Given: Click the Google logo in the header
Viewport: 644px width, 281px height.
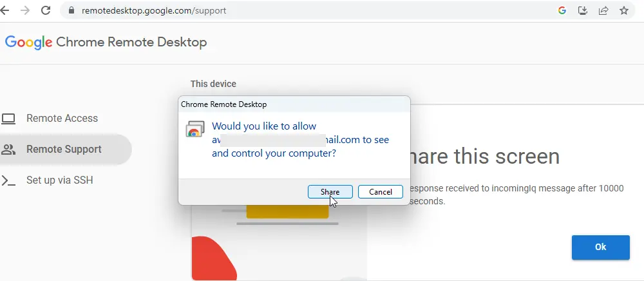Looking at the screenshot, I should pos(29,43).
